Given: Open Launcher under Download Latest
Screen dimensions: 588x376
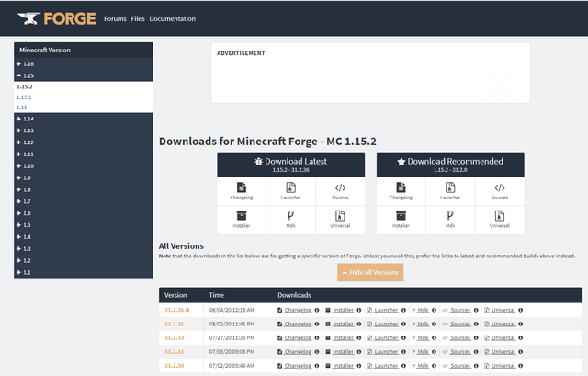Looking at the screenshot, I should click(291, 191).
